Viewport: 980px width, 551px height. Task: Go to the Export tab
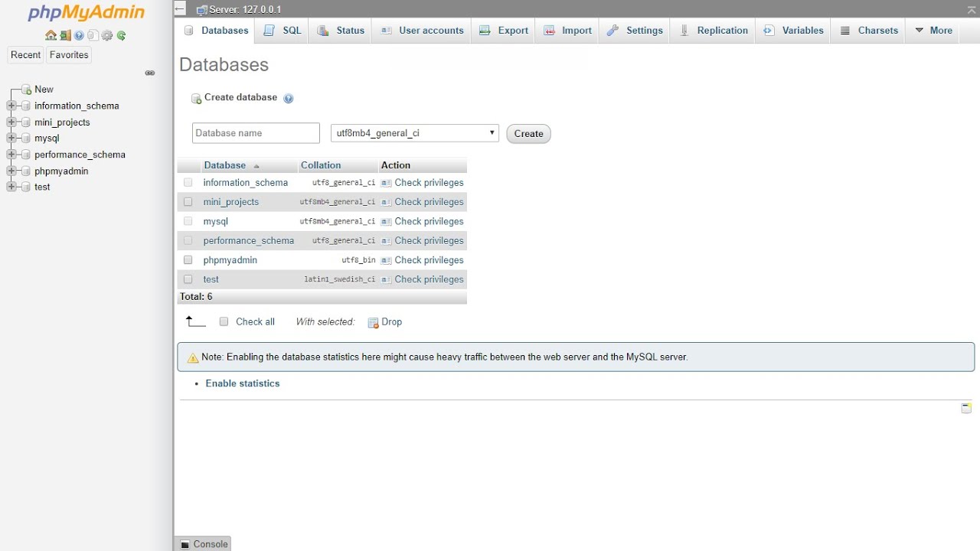tap(503, 31)
